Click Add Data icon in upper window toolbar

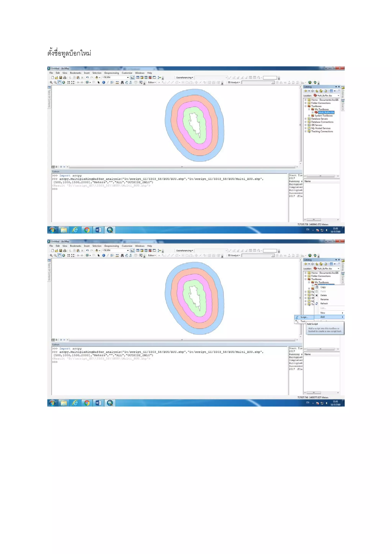[97, 77]
